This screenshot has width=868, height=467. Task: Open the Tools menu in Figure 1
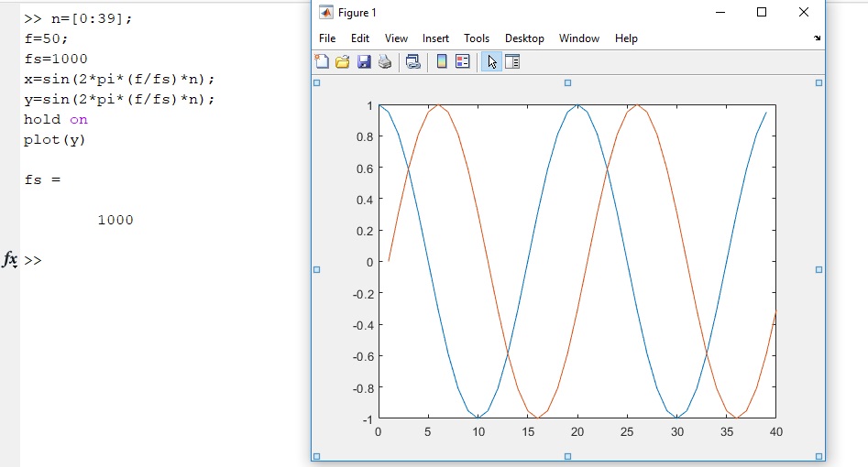coord(477,38)
